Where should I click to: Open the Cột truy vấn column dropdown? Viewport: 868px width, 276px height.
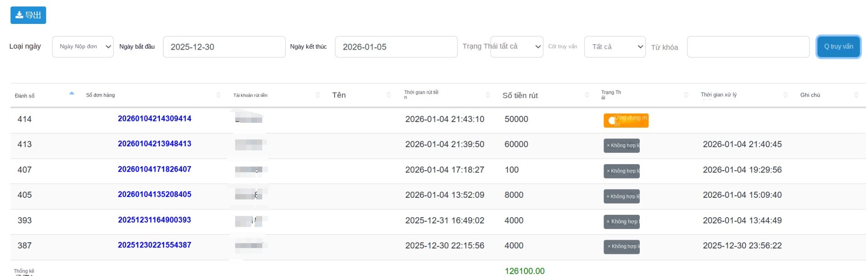pos(614,47)
